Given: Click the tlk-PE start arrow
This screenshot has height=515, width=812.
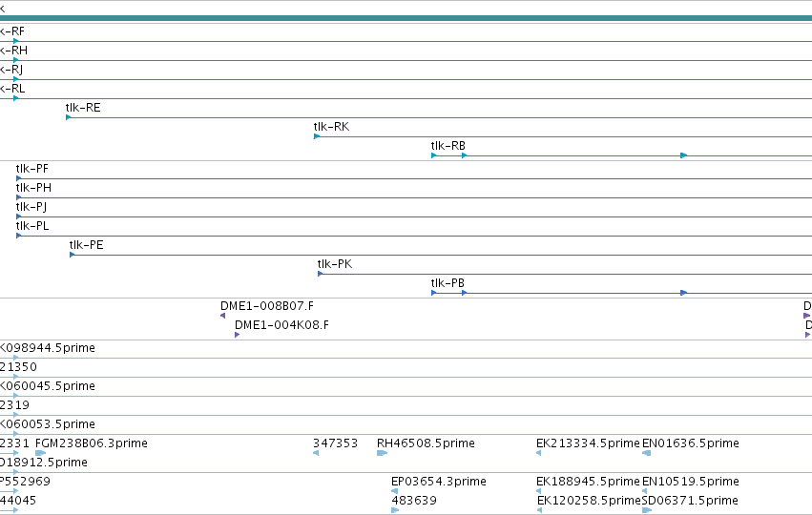Looking at the screenshot, I should pyautogui.click(x=72, y=255).
